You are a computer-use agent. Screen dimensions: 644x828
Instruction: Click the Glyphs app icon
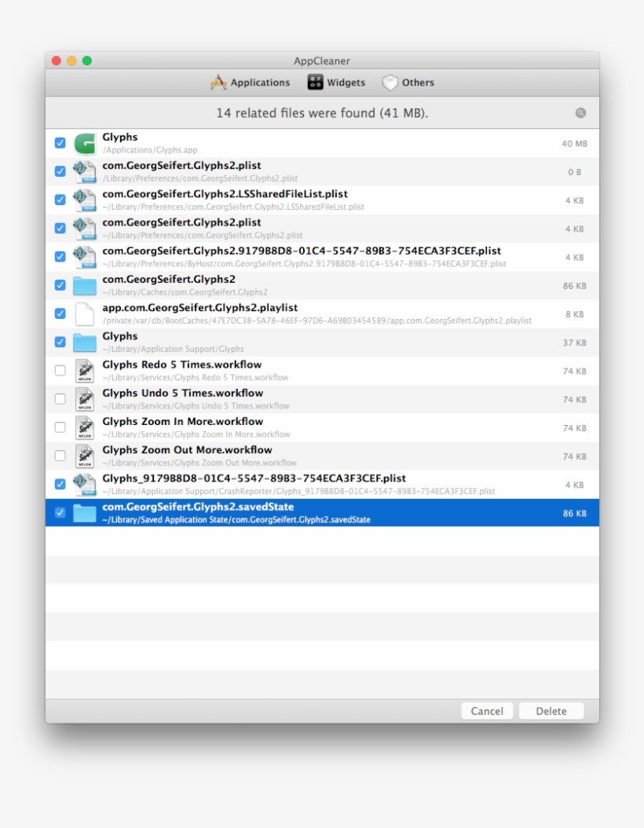click(84, 144)
